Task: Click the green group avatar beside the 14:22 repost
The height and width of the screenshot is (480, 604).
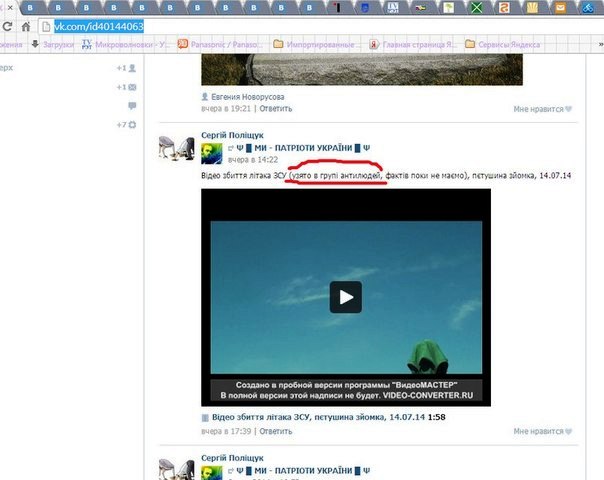Action: click(212, 153)
